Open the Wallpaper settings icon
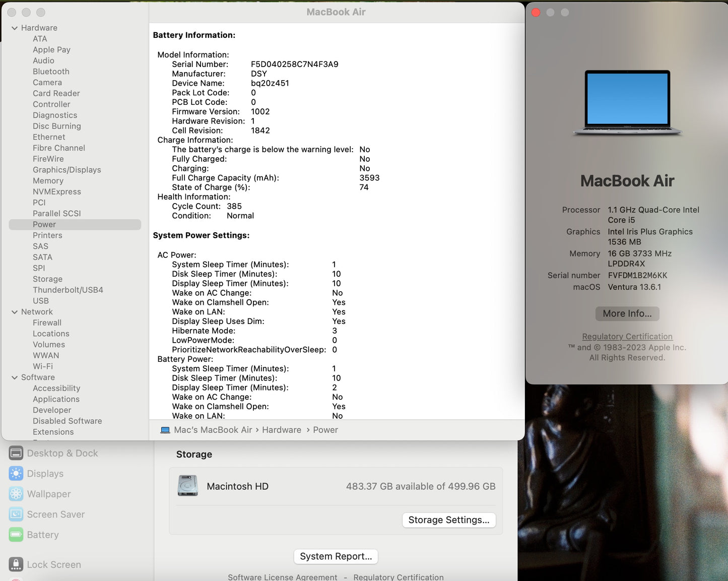The width and height of the screenshot is (728, 581). pos(16,494)
